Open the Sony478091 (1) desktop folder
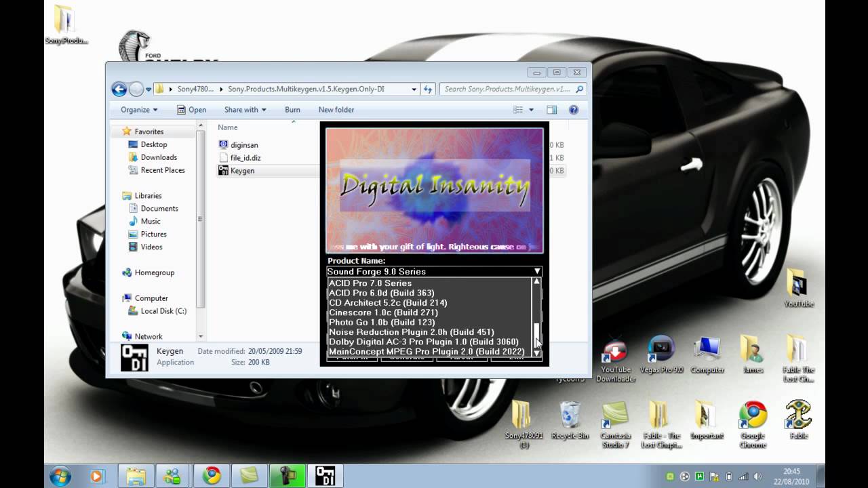 524,424
